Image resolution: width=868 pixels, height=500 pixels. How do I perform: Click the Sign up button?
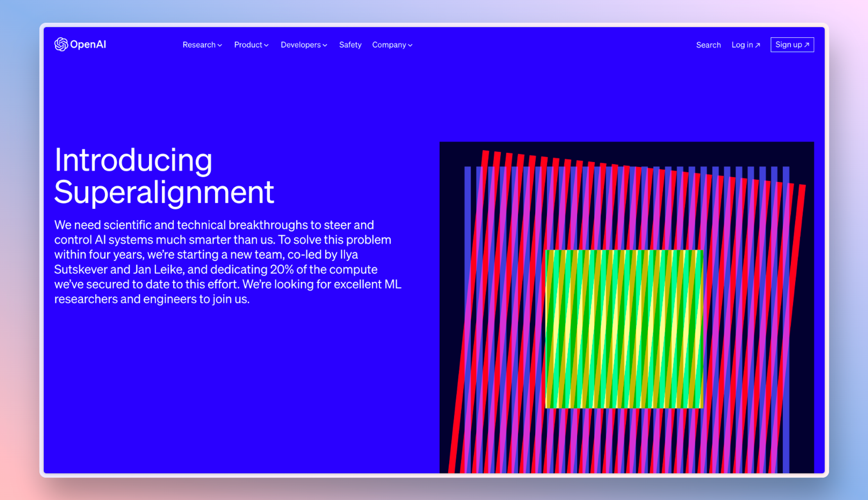[x=792, y=45]
